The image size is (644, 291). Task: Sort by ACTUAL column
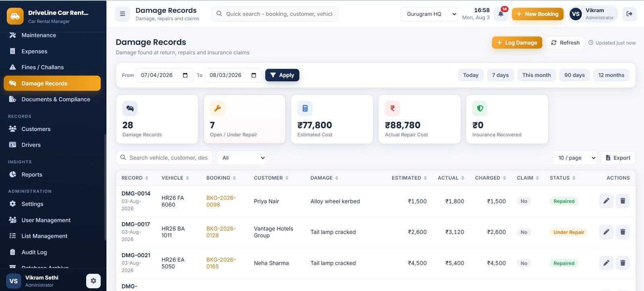point(451,178)
